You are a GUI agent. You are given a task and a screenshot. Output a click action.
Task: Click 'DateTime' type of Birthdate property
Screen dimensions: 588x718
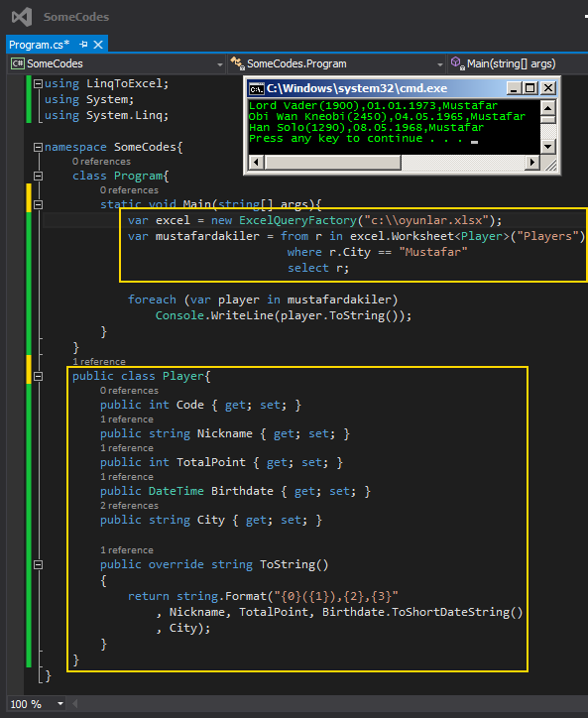pos(176,491)
